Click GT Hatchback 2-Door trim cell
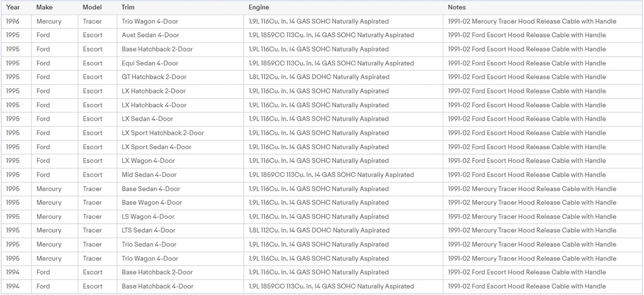644x295 pixels. tap(180, 77)
